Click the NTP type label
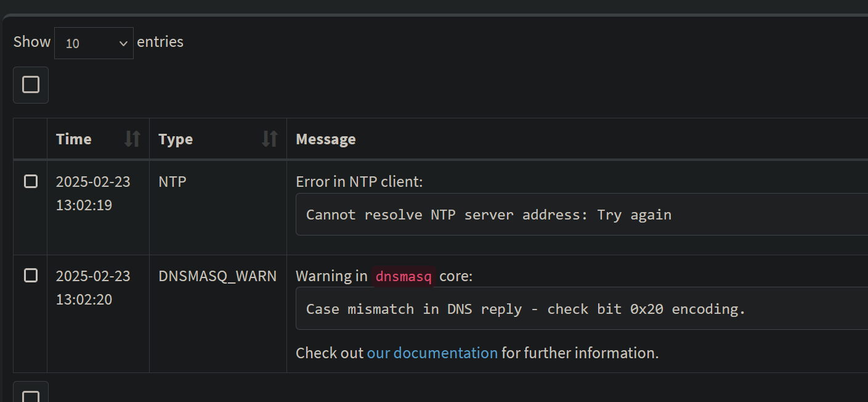 (171, 181)
